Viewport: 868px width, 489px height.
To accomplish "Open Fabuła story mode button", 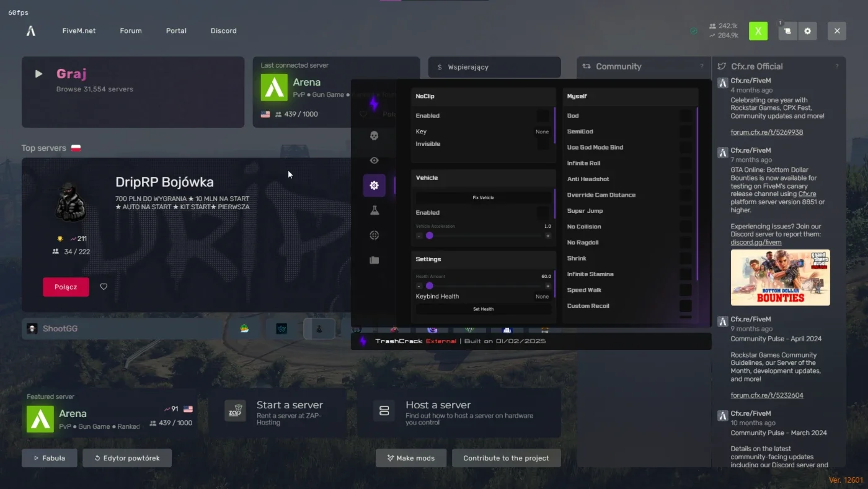I will tap(50, 458).
